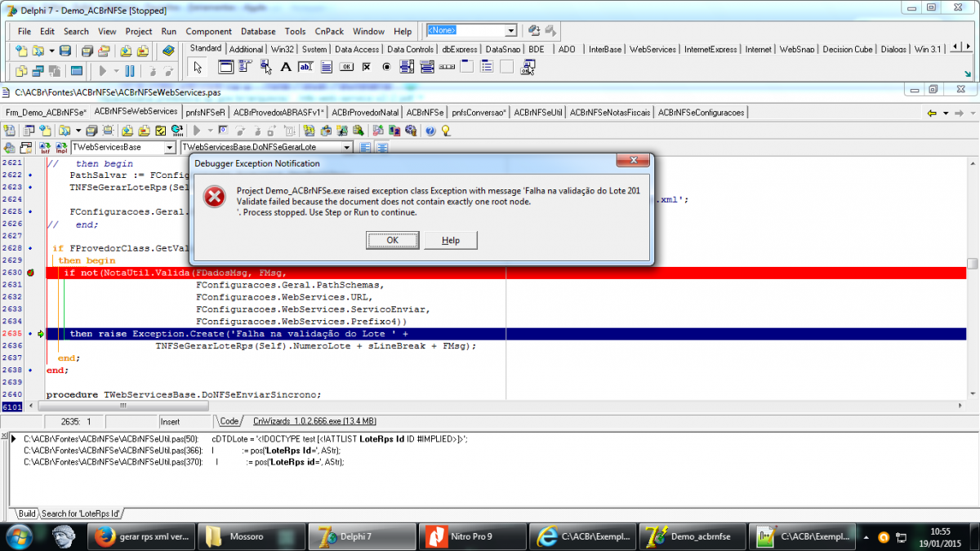The height and width of the screenshot is (551, 980).
Task: Select search result ACBrNFSeUtil.pas(50)
Action: [x=245, y=438]
